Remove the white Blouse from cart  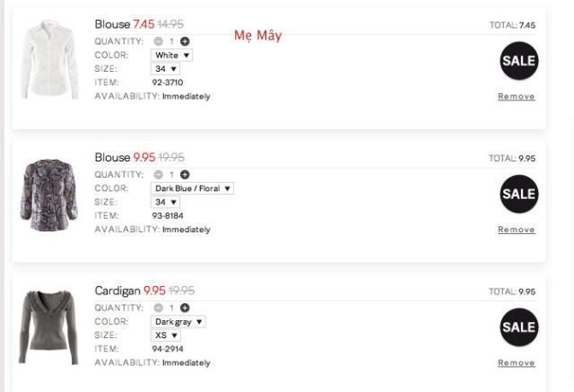tap(517, 96)
